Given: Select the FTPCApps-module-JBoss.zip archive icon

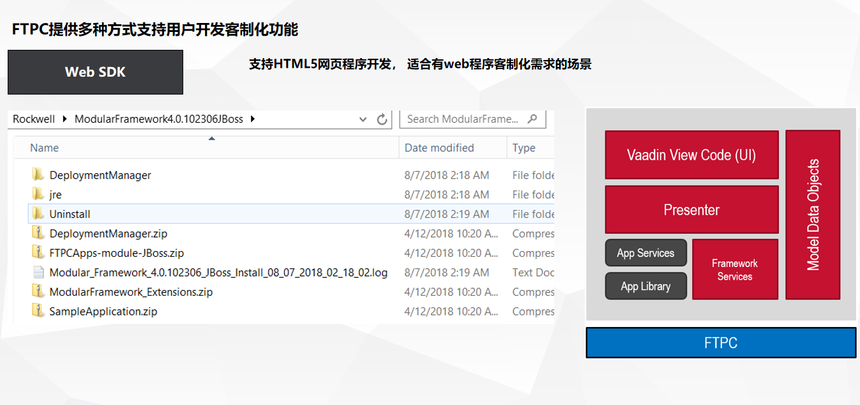Looking at the screenshot, I should pos(38,253).
